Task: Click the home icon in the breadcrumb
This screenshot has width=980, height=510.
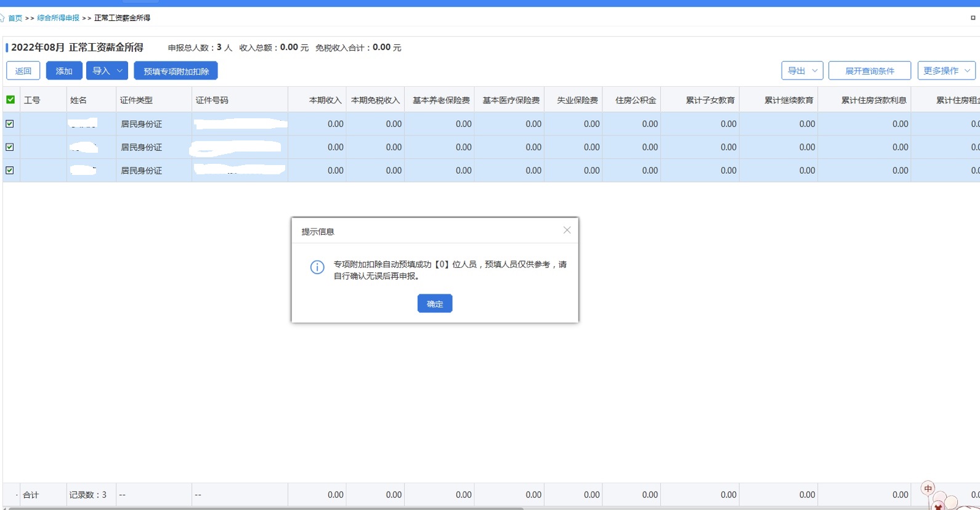Action: (x=2, y=18)
